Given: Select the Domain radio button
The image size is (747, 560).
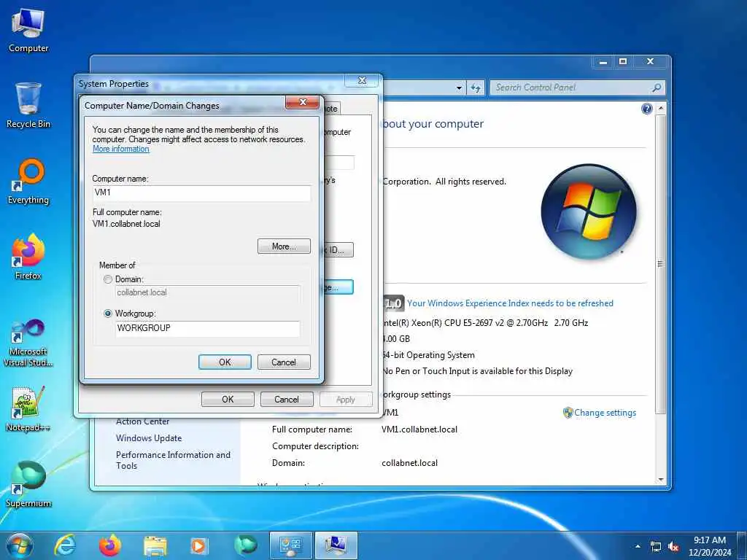Looking at the screenshot, I should 108,279.
